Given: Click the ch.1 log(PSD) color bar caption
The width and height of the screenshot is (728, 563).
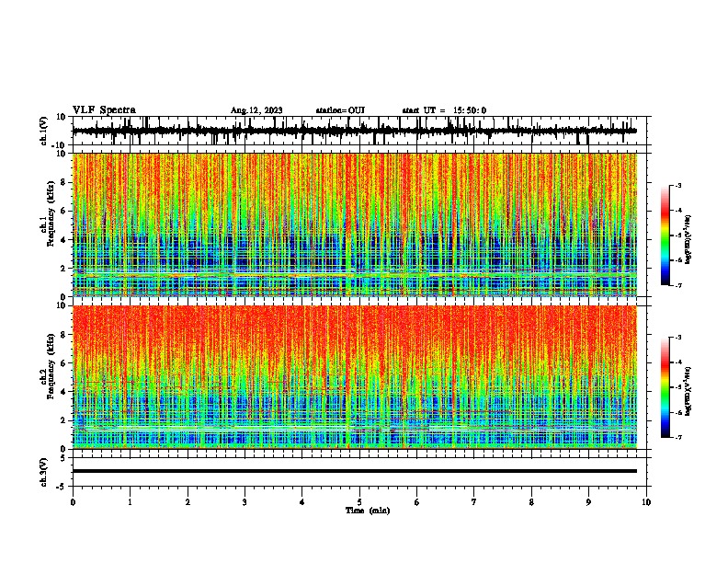Looking at the screenshot, I should 688,239.
